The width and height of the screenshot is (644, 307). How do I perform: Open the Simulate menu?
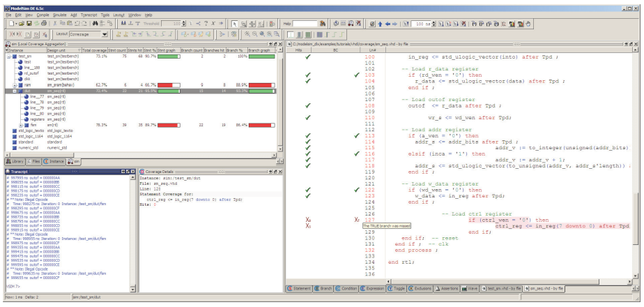point(59,15)
